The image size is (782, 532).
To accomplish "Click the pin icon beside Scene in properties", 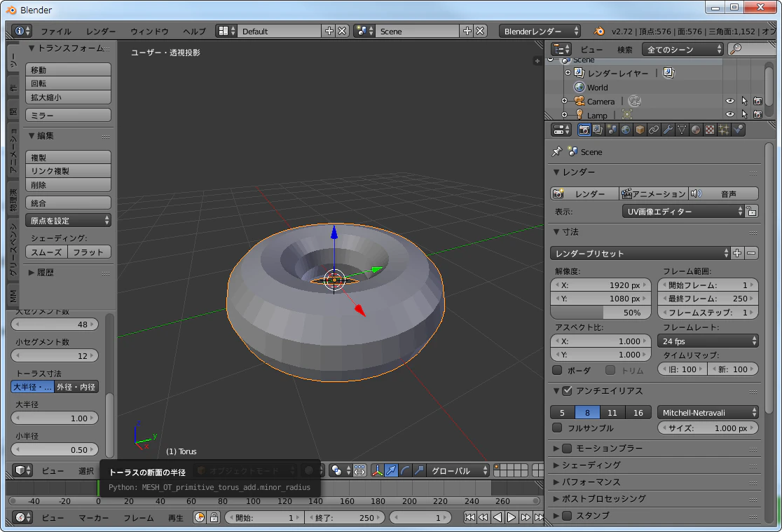I will point(557,151).
